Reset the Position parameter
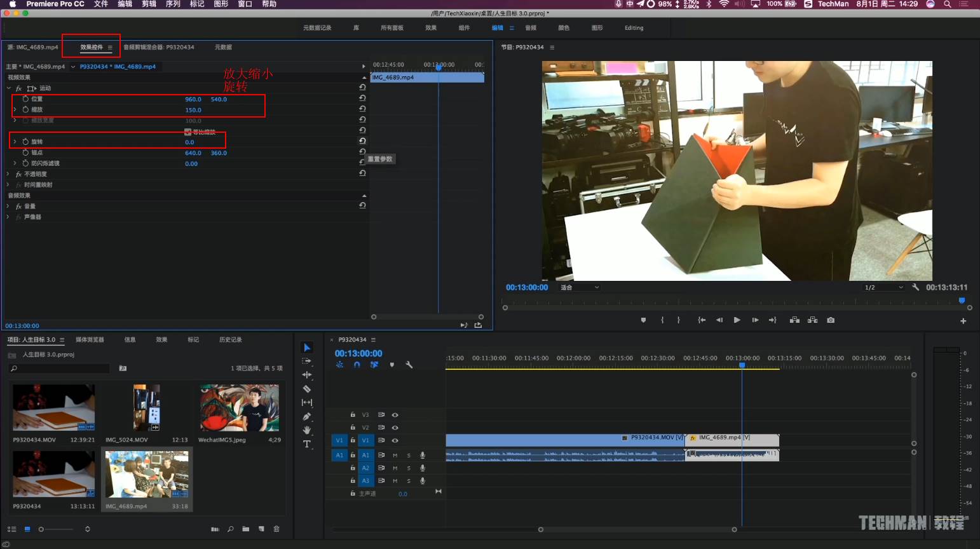The image size is (980, 549). click(x=362, y=98)
